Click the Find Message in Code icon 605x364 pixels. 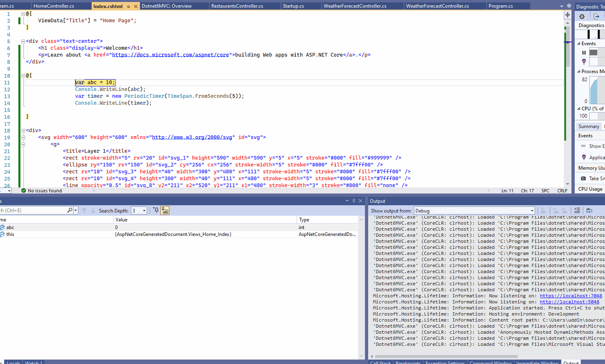[x=543, y=210]
